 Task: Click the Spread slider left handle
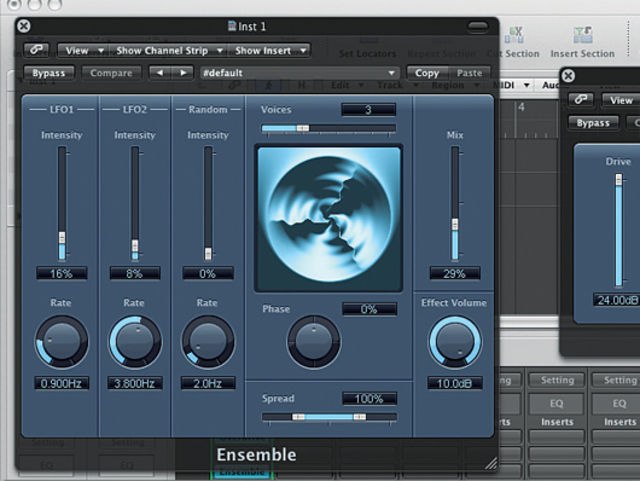(298, 417)
